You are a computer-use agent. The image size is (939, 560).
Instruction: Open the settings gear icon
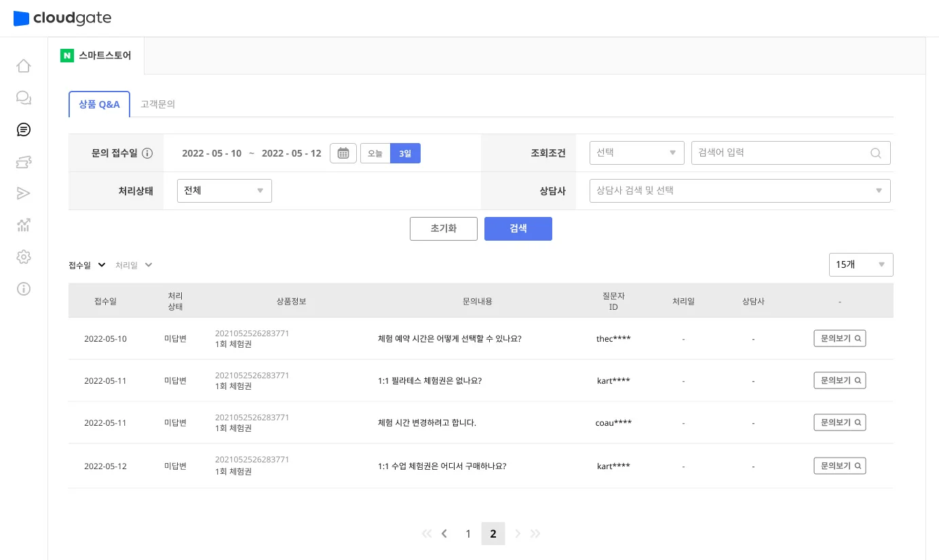(x=23, y=257)
